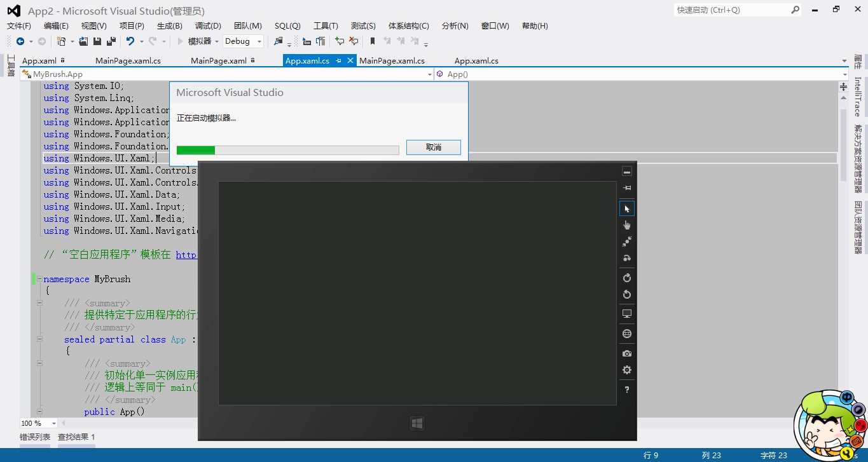Open the 错误列表 panel tab
The width and height of the screenshot is (868, 462).
(35, 437)
